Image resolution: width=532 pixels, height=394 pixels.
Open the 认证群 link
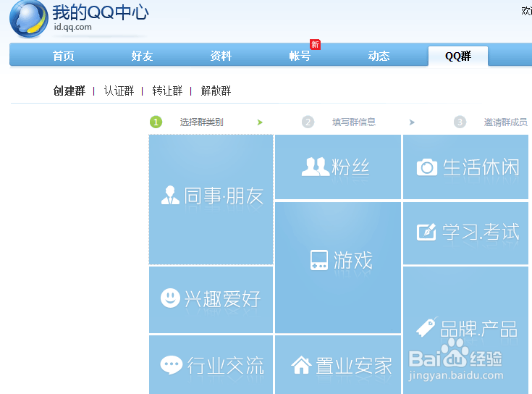(x=119, y=91)
